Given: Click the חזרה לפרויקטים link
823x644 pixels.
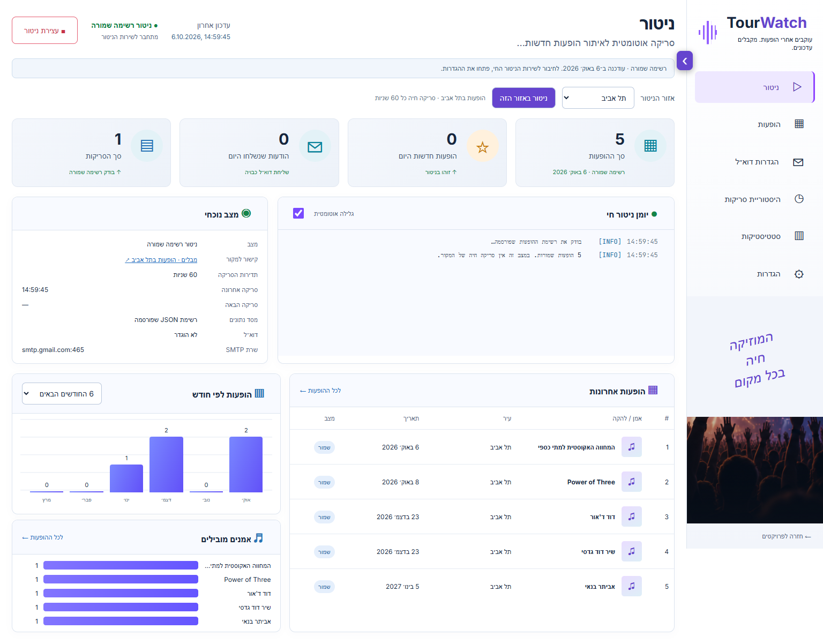Looking at the screenshot, I should 787,536.
